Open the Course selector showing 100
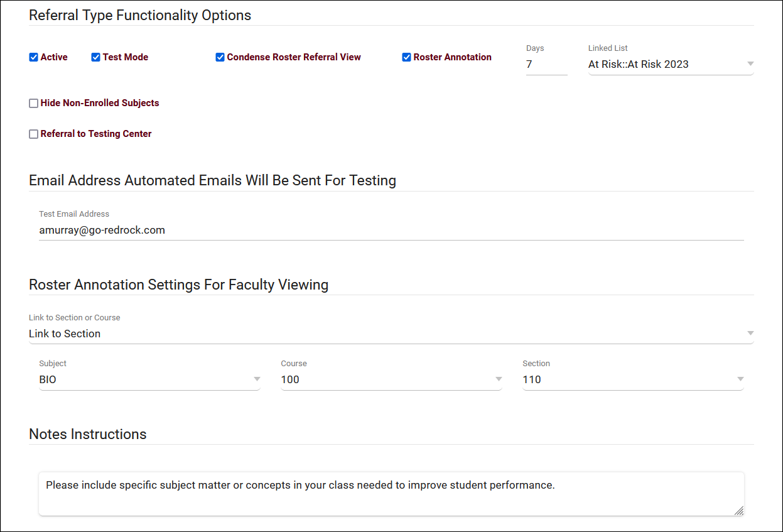Viewport: 783px width, 532px height. [386, 379]
